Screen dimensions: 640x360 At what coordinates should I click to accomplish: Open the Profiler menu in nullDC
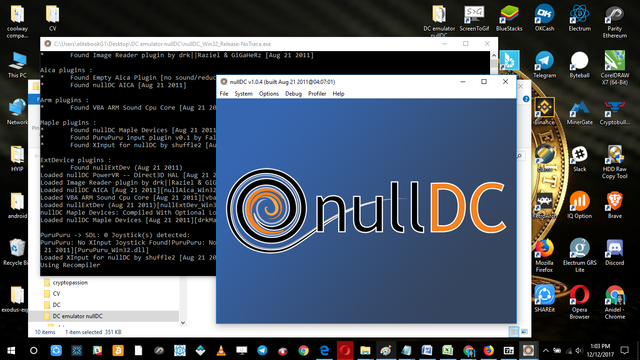(317, 93)
